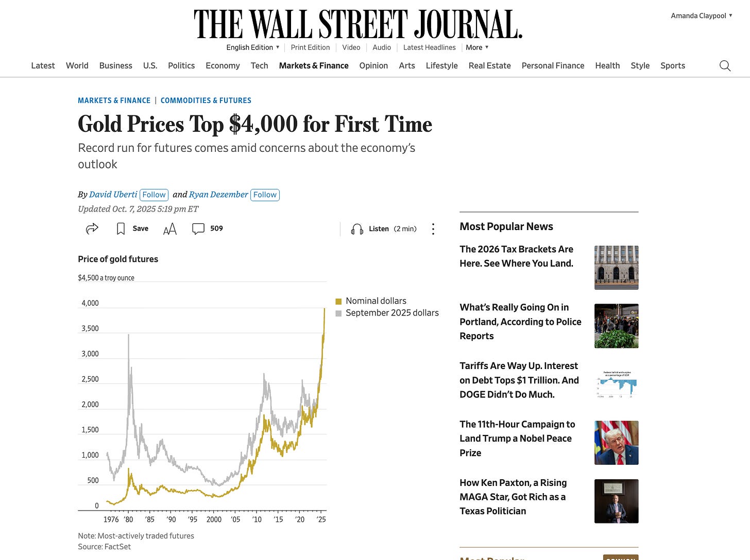Select the Markets & Finance navigation tab
The width and height of the screenshot is (750, 560).
314,65
